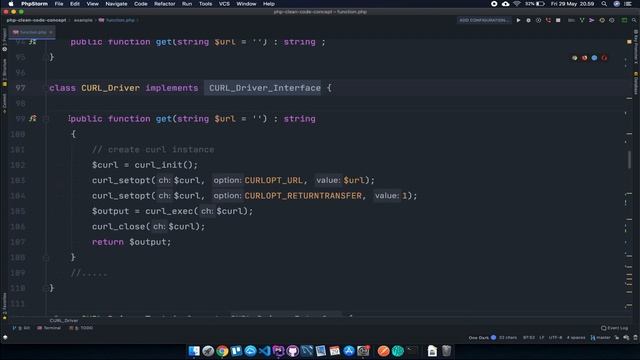Image resolution: width=640 pixels, height=360 pixels.
Task: Click CURL_Driver breadcrumb below the editor
Action: click(x=64, y=320)
